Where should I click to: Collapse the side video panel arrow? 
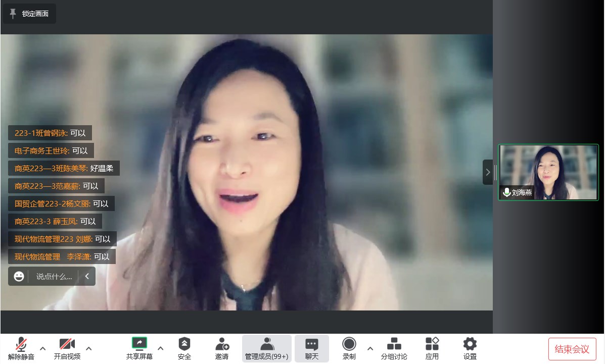pos(488,172)
